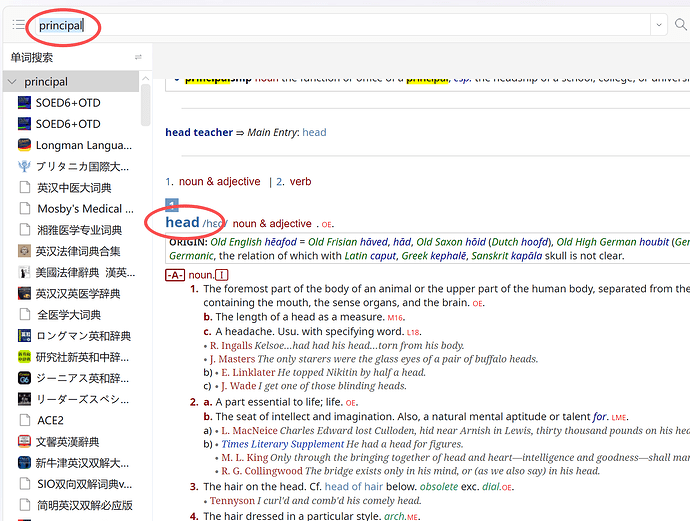Screen dimensions: 690x521
Task: Collapse the principal tree node
Action: tap(12, 82)
